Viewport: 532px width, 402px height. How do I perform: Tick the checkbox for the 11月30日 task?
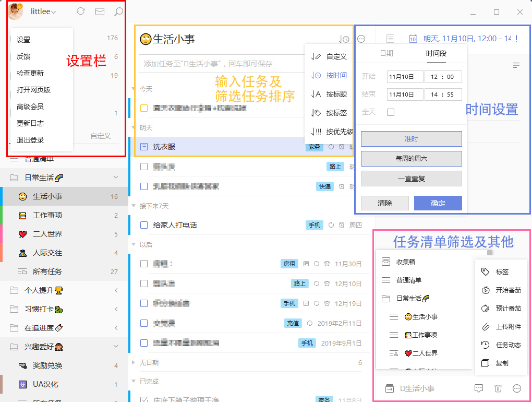[x=144, y=264]
